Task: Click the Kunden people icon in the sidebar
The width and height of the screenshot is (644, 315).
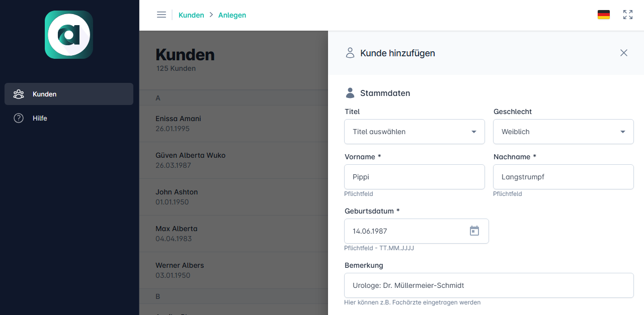Action: pyautogui.click(x=19, y=94)
